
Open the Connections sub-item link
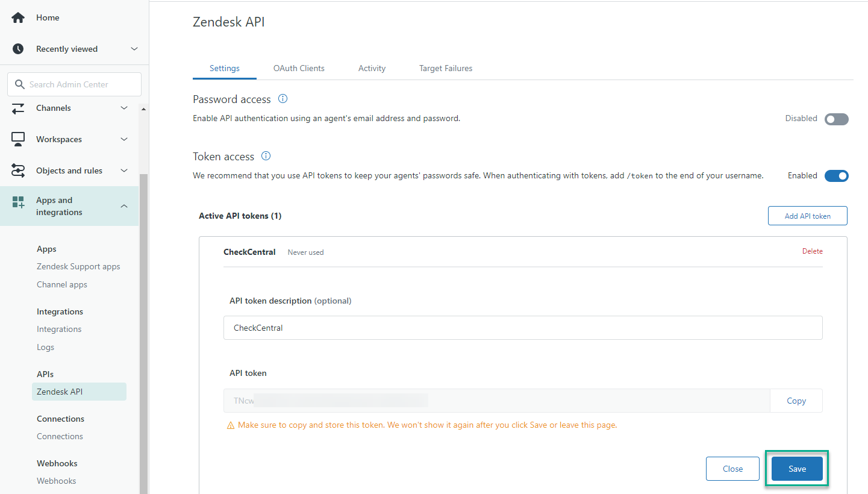click(x=60, y=437)
